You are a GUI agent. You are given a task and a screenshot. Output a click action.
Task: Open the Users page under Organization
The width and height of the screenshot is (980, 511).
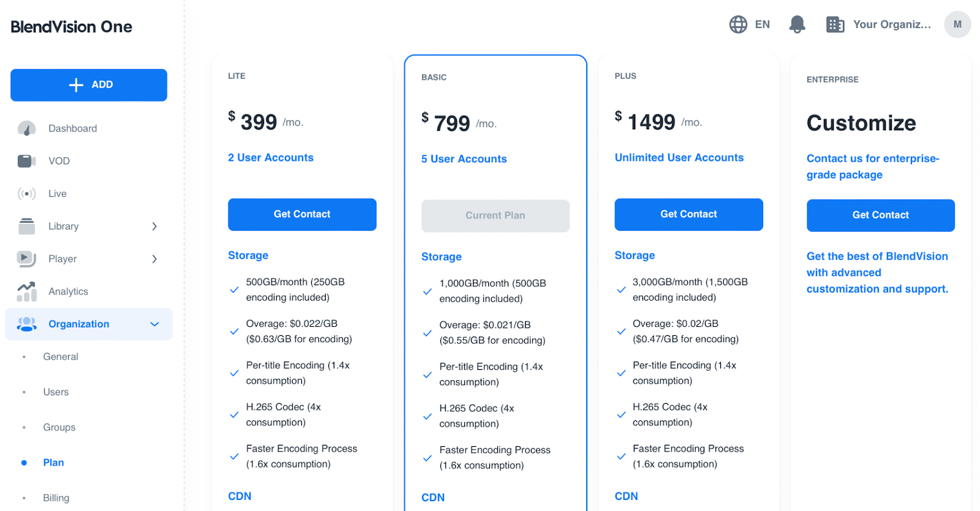[x=56, y=392]
